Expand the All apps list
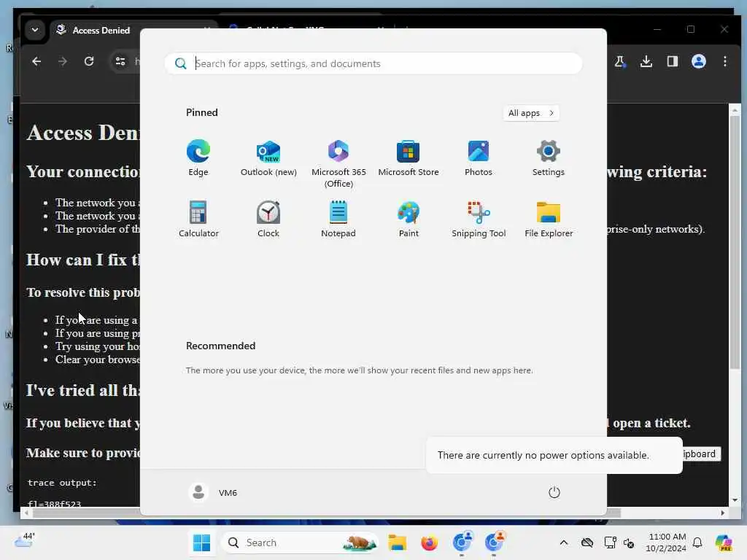This screenshot has width=747, height=560. tap(531, 113)
